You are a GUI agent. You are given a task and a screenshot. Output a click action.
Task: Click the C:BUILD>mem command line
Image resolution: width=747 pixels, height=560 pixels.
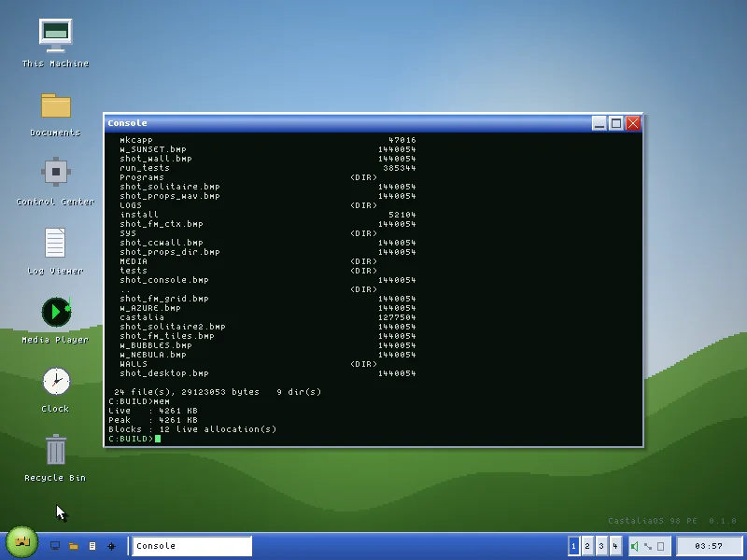[138, 401]
